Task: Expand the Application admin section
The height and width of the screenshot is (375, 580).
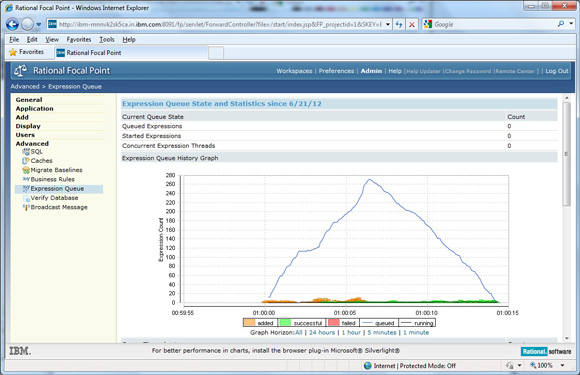Action: [34, 109]
